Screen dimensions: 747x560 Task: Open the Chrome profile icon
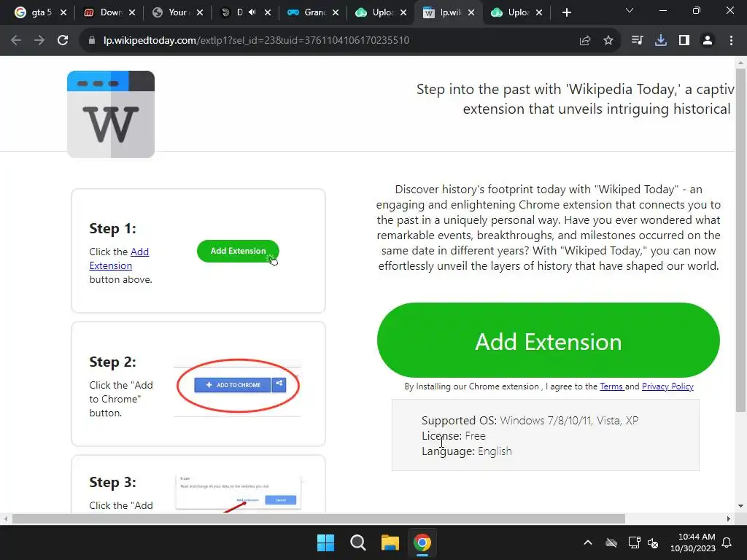[x=708, y=41]
